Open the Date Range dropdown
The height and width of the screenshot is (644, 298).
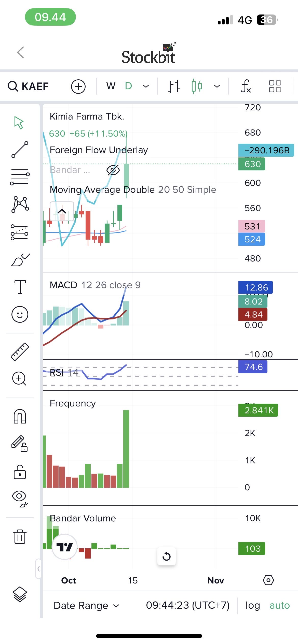(x=86, y=605)
